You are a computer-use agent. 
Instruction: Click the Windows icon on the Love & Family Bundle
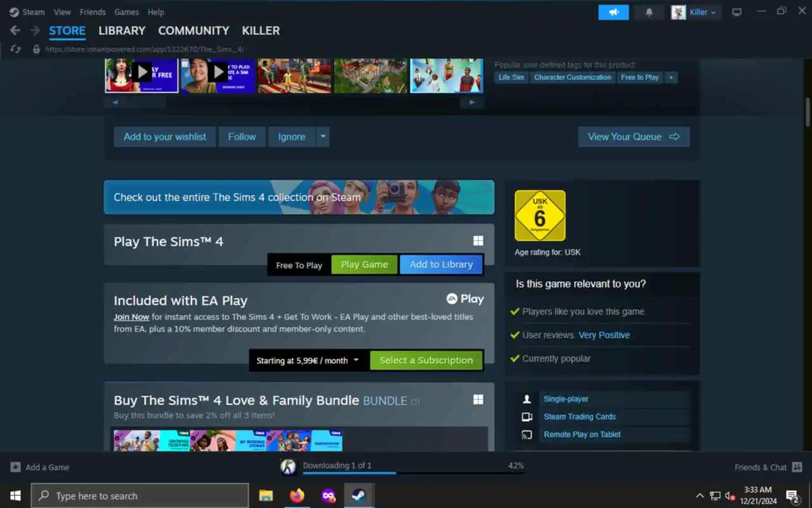click(x=478, y=399)
